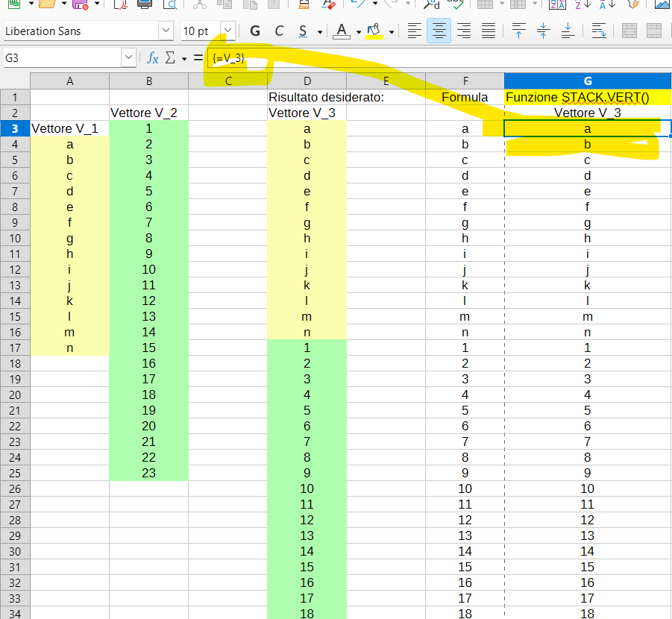
Task: Align cell content to top
Action: [519, 31]
